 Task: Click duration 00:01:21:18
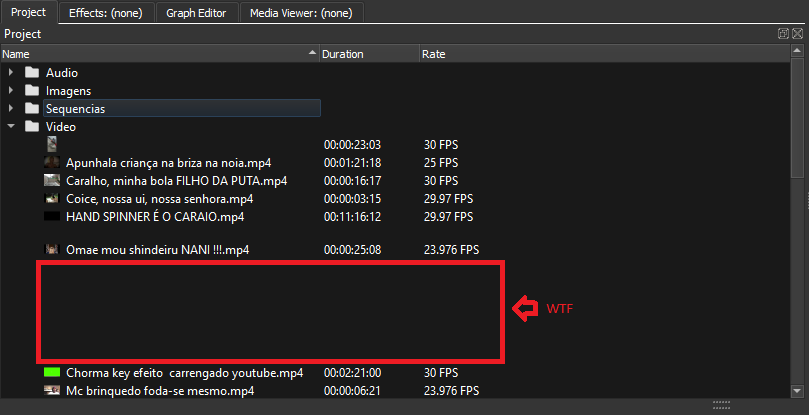pos(352,163)
